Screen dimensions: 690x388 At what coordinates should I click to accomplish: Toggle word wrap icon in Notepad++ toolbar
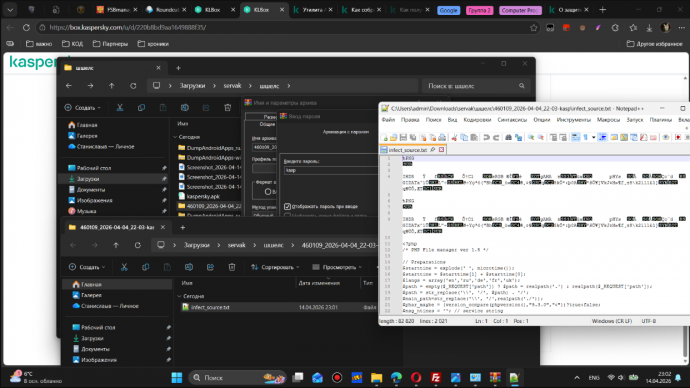576,138
